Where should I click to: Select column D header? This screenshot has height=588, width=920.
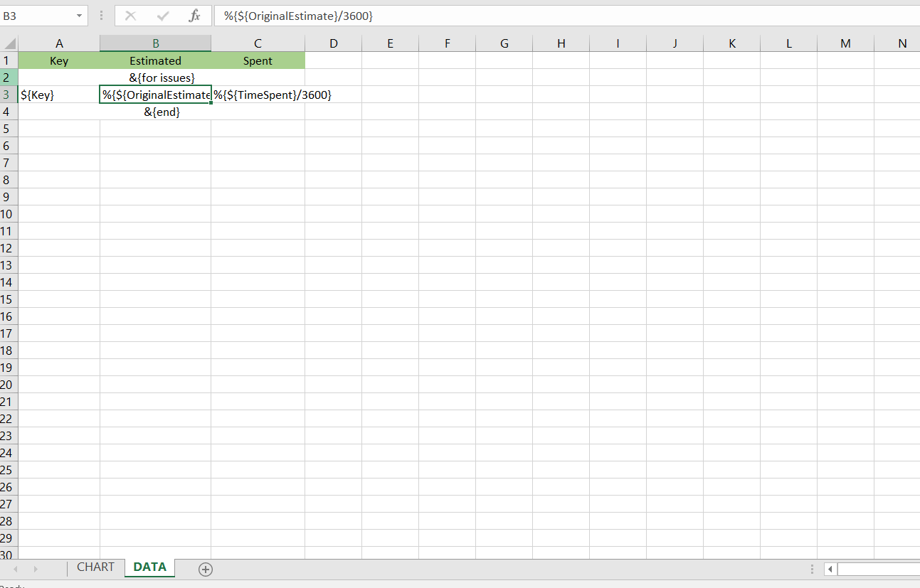tap(333, 43)
